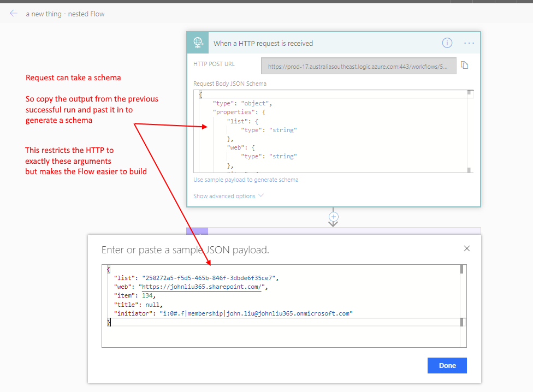Image resolution: width=533 pixels, height=392 pixels.
Task: Click the flow title "a new thing - nested Flow"
Action: pyautogui.click(x=65, y=14)
